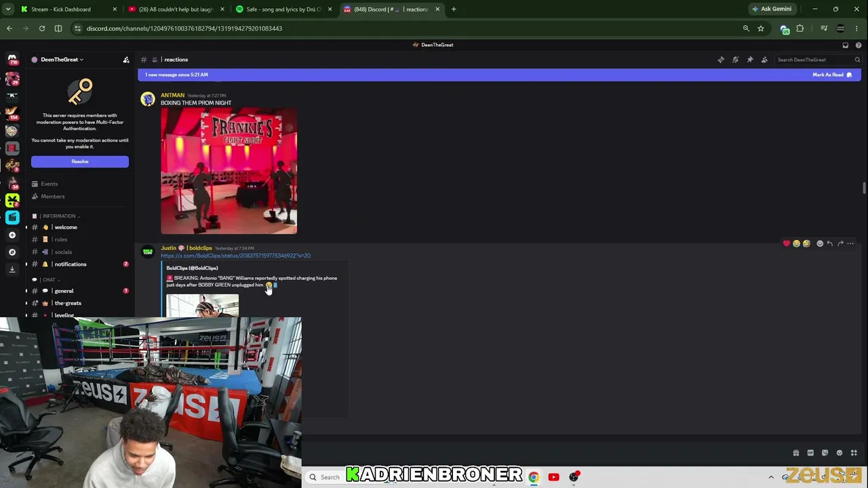Open the BoldClips x.com link
The height and width of the screenshot is (488, 868).
(235, 256)
